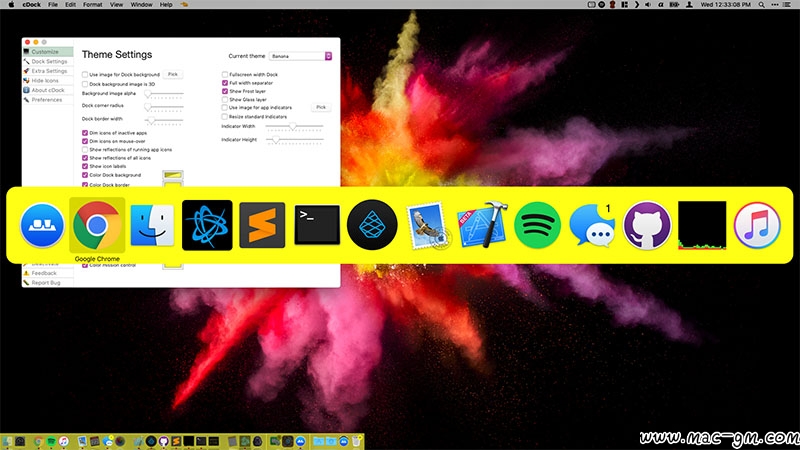
Task: Uncheck Show icon labels
Action: pyautogui.click(x=85, y=166)
